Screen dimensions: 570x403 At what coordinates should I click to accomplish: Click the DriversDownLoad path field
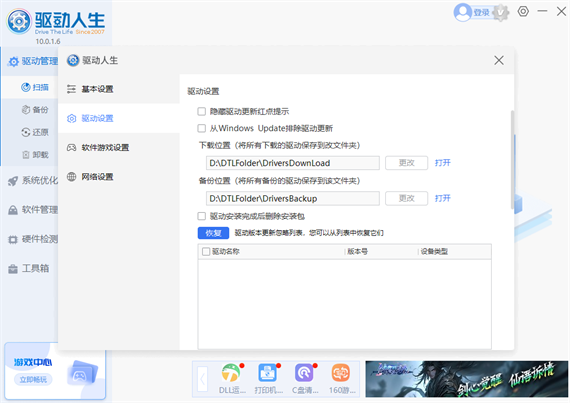(293, 163)
